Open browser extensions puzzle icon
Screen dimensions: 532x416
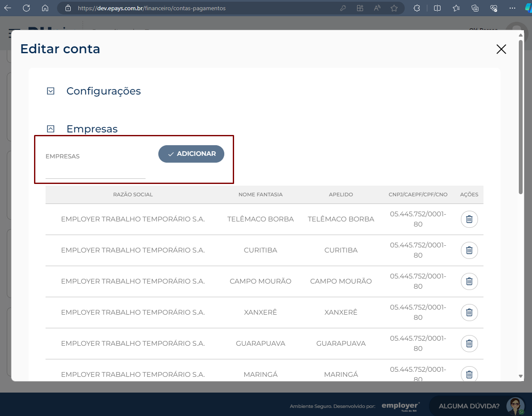coord(417,8)
